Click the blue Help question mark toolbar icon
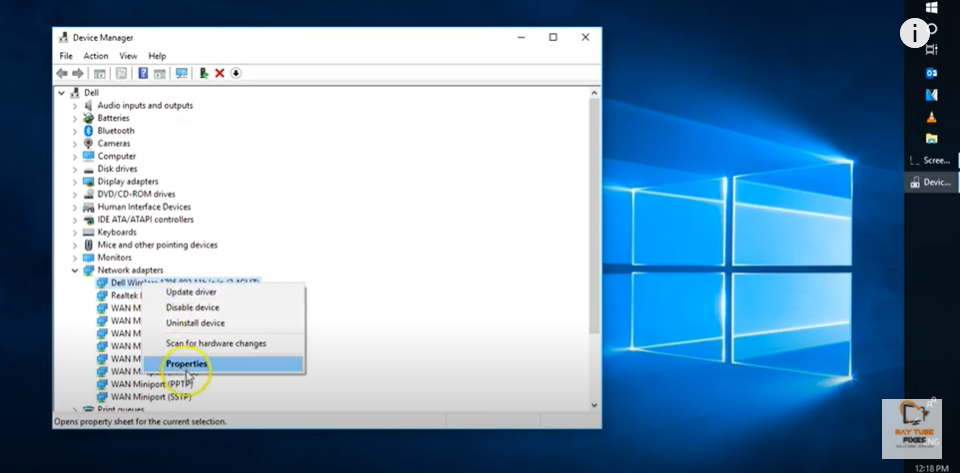The width and height of the screenshot is (960, 473). click(143, 73)
